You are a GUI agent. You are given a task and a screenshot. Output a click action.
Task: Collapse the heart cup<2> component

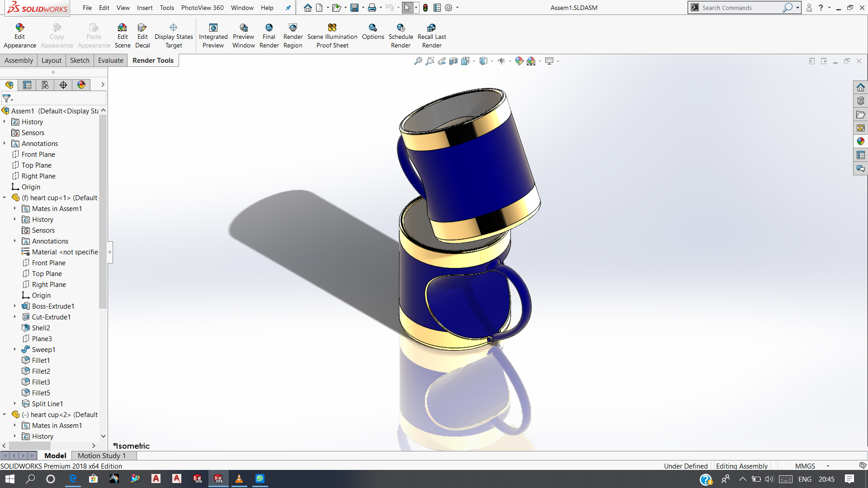point(5,414)
